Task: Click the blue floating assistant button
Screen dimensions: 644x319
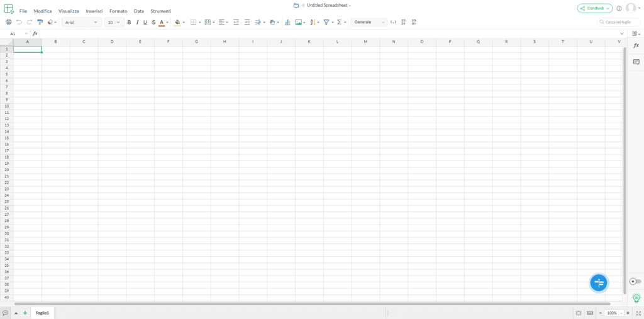Action: point(599,283)
